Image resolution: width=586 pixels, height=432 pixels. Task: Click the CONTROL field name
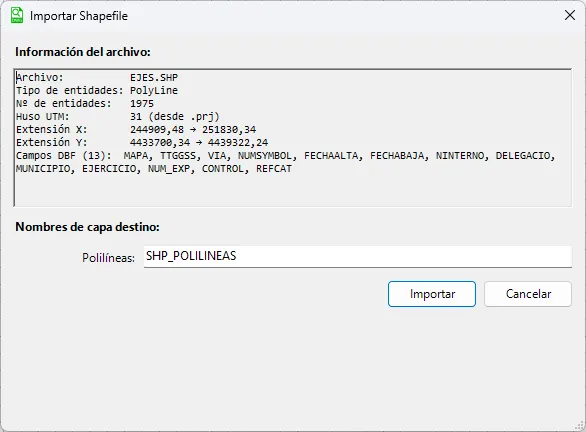click(x=223, y=169)
